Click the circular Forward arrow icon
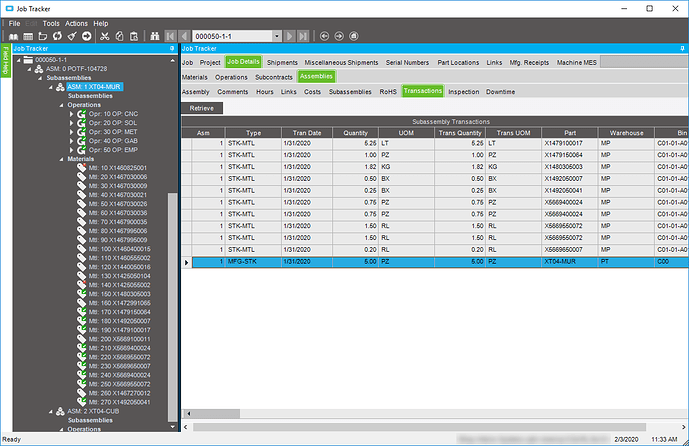 [339, 36]
